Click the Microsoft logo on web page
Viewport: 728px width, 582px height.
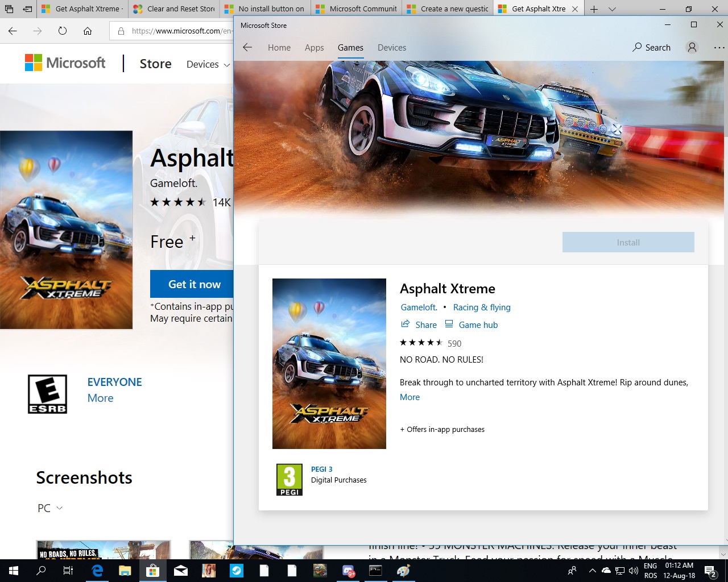pyautogui.click(x=65, y=63)
